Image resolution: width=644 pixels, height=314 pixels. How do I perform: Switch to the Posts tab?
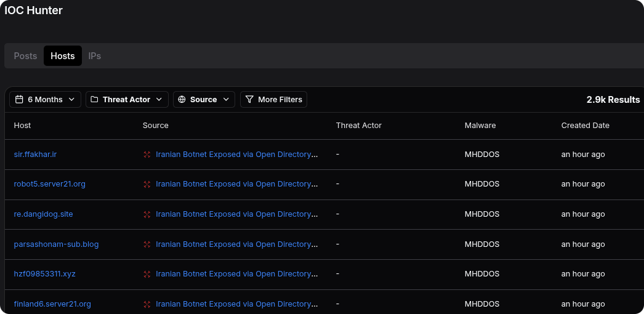click(x=25, y=56)
